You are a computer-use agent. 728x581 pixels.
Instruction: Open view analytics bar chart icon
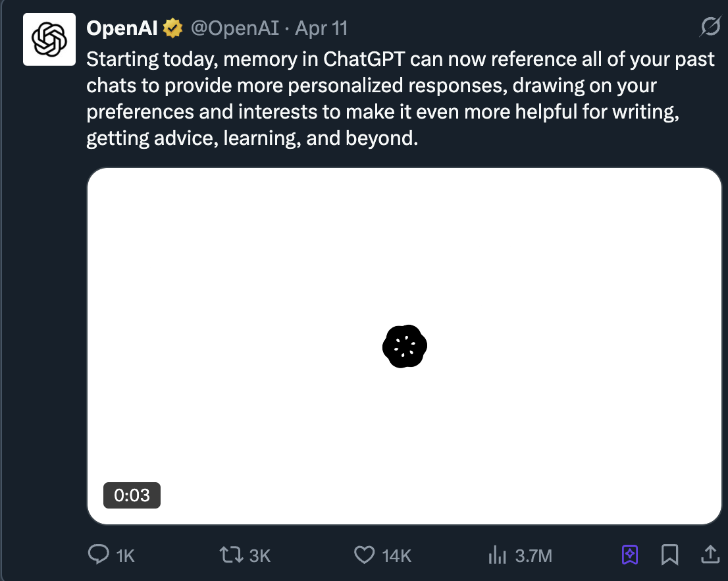point(497,555)
